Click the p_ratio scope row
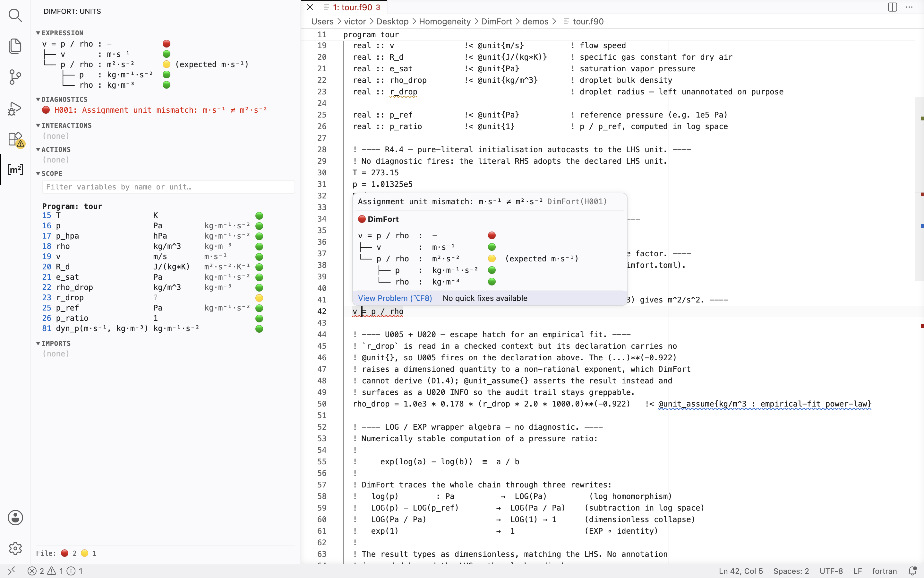Viewport: 924px width, 578px height. 153,318
